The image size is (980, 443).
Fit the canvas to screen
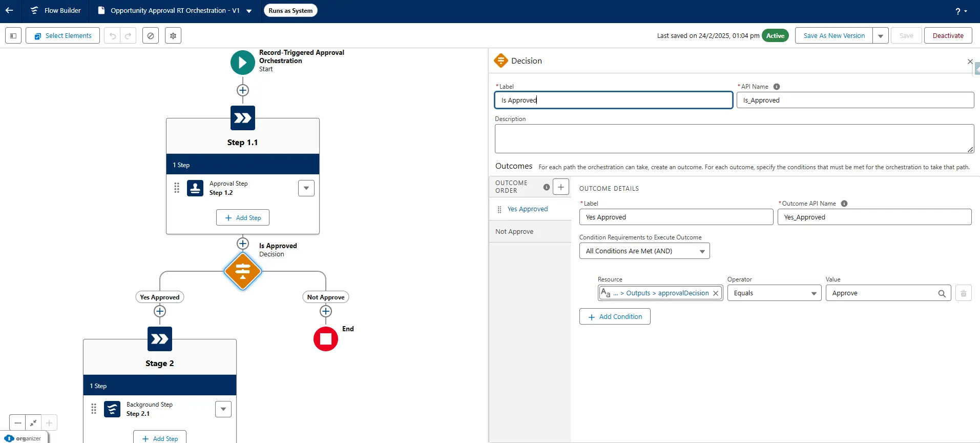[33, 423]
